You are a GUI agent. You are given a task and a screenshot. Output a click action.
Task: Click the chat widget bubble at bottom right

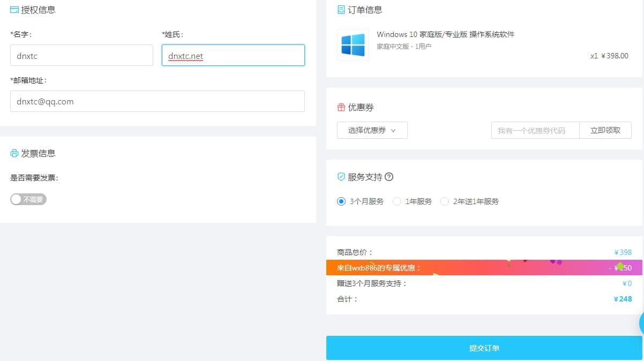[x=641, y=322]
